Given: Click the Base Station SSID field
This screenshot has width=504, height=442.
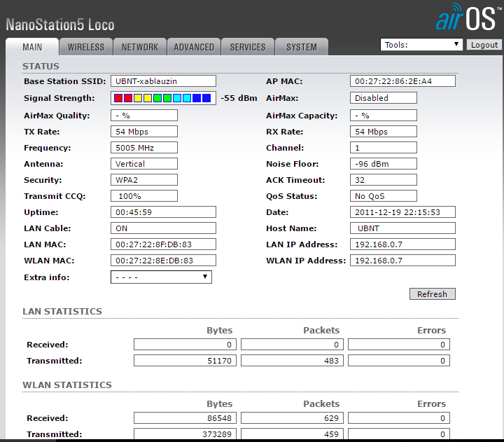Looking at the screenshot, I should [x=163, y=81].
